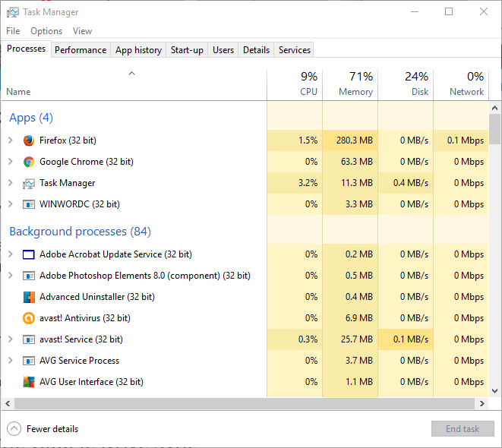Click the WINWORDC process icon
This screenshot has height=448, width=502.
[x=29, y=204]
